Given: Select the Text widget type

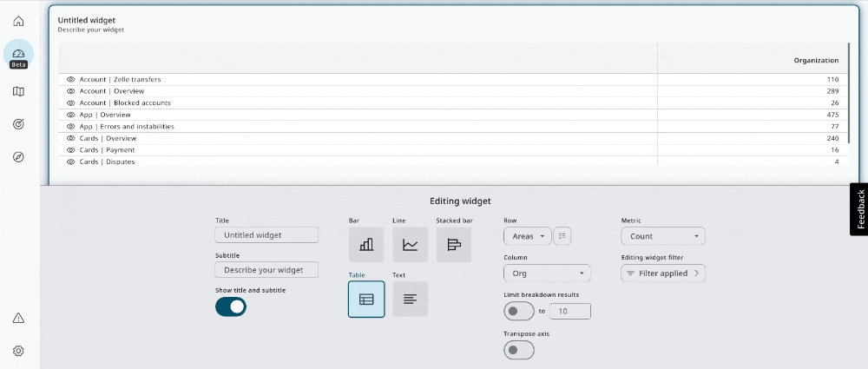Looking at the screenshot, I should tap(410, 299).
